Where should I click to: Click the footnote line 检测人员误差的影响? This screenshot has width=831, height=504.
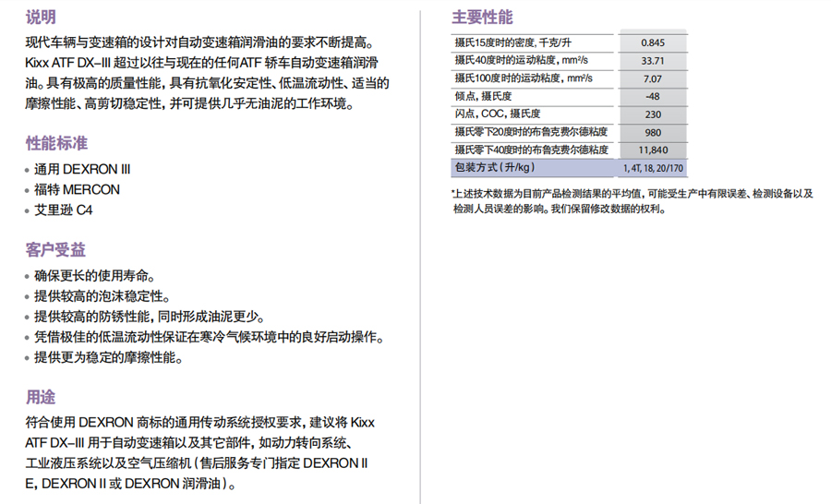[560, 209]
